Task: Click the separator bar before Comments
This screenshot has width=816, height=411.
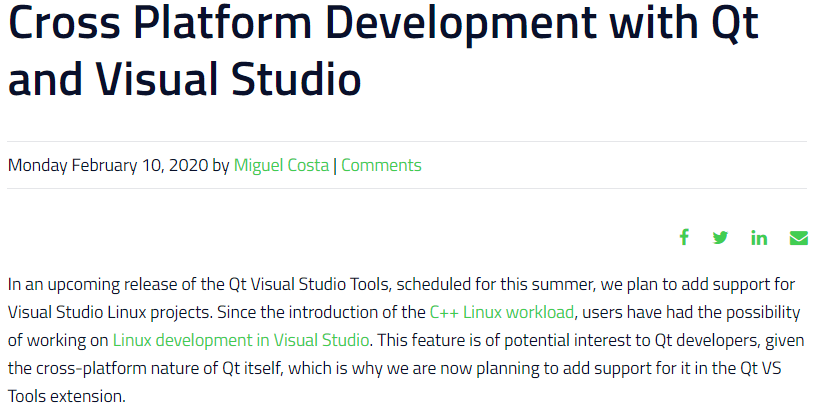Action: (x=335, y=165)
